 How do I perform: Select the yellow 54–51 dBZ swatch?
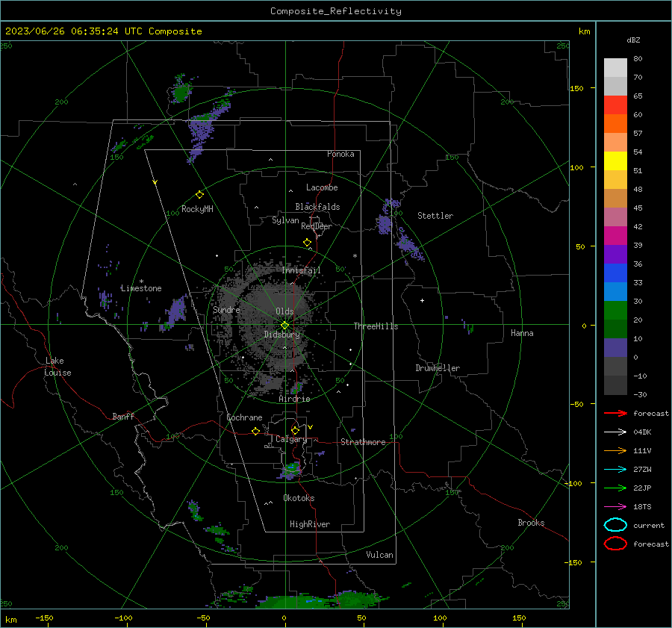615,161
